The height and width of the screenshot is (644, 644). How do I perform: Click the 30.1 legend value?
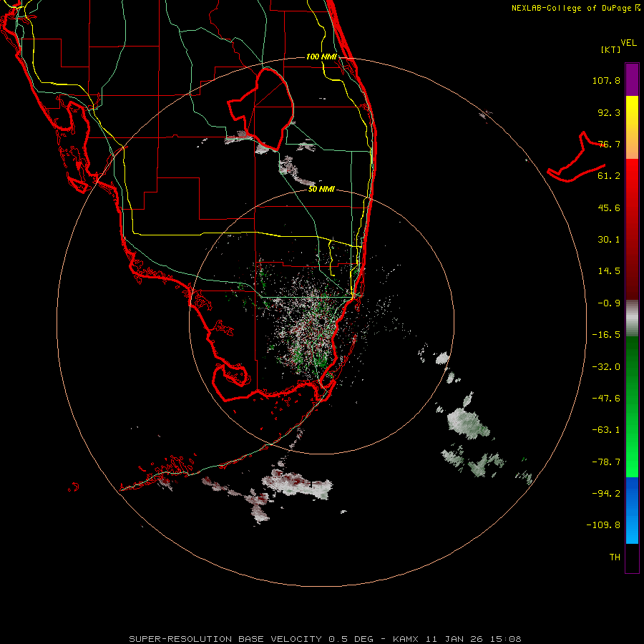point(609,240)
